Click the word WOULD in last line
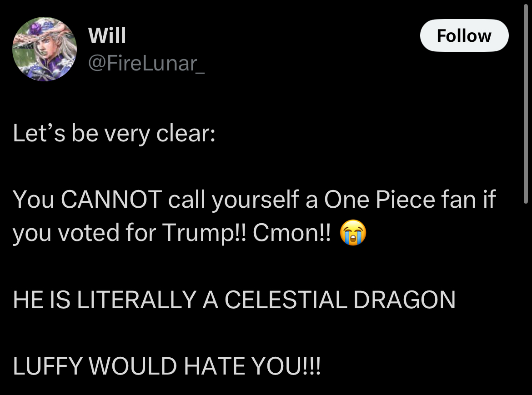This screenshot has height=395, width=532. [x=133, y=366]
